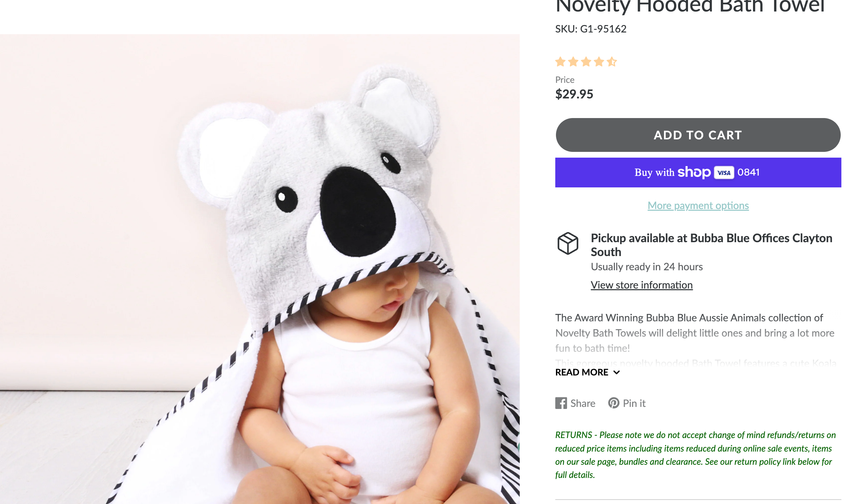The image size is (860, 504).
Task: Click the Shop logo in buy button
Action: [694, 173]
